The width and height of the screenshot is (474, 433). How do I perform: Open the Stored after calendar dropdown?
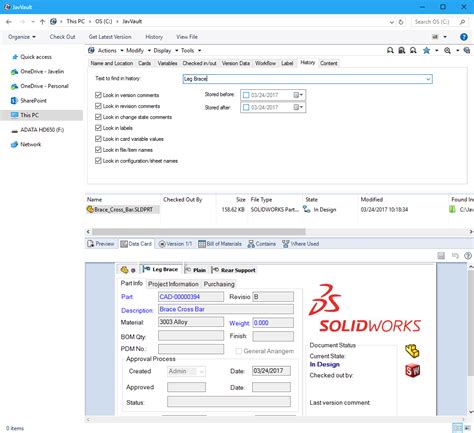click(298, 107)
